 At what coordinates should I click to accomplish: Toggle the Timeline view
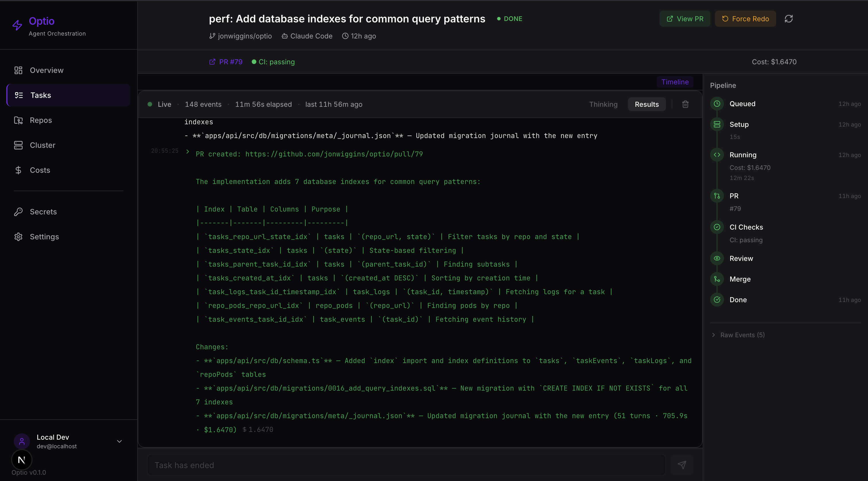(675, 82)
